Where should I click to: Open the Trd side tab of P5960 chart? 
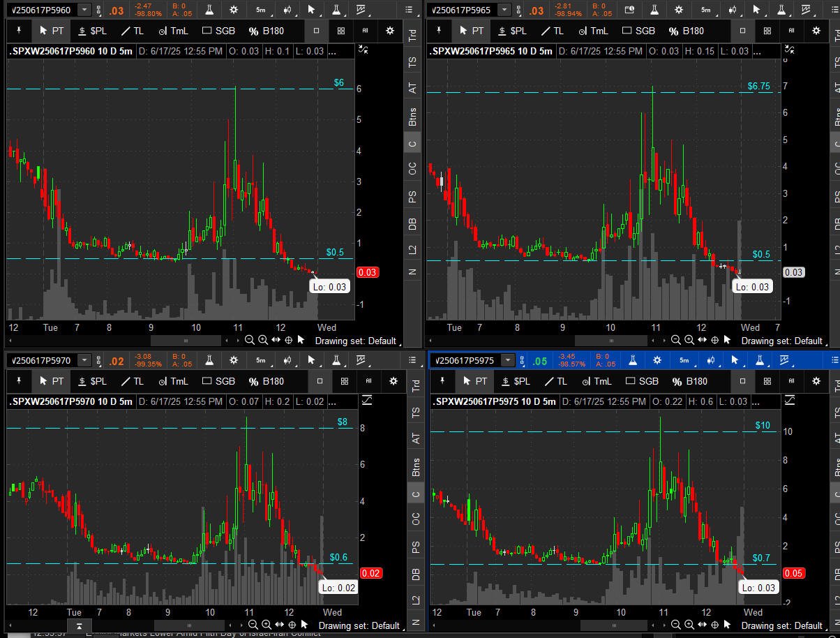click(413, 36)
